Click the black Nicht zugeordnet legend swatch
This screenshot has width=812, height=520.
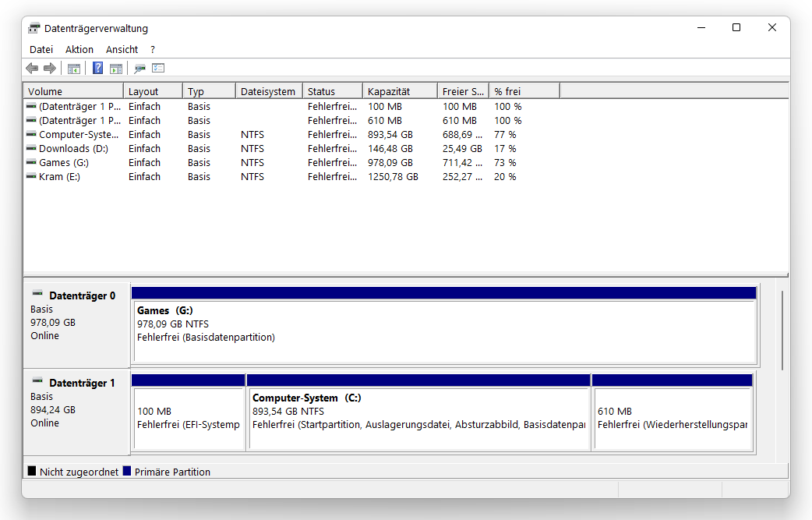(32, 471)
